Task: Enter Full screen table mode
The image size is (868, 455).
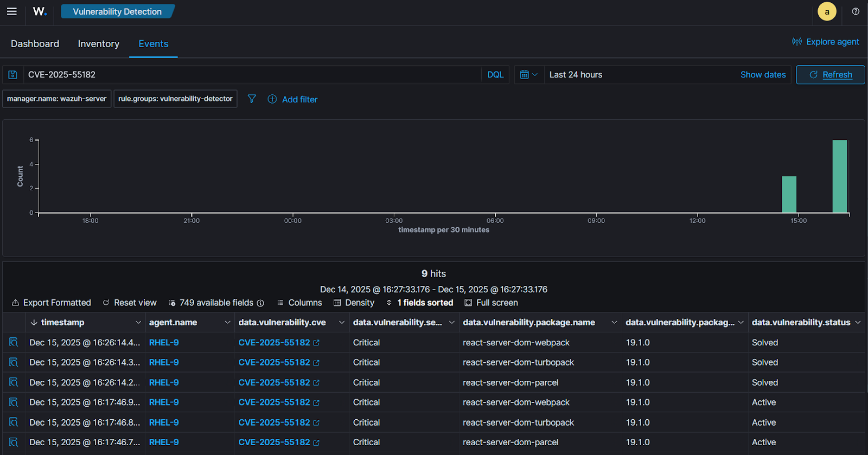Action: tap(492, 303)
